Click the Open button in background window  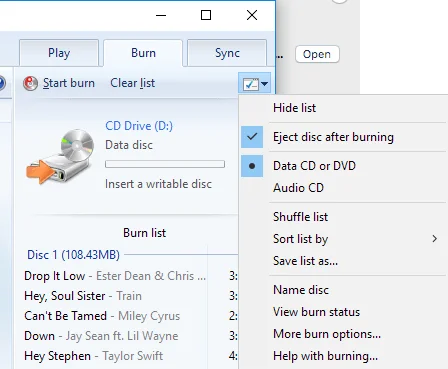tap(317, 54)
